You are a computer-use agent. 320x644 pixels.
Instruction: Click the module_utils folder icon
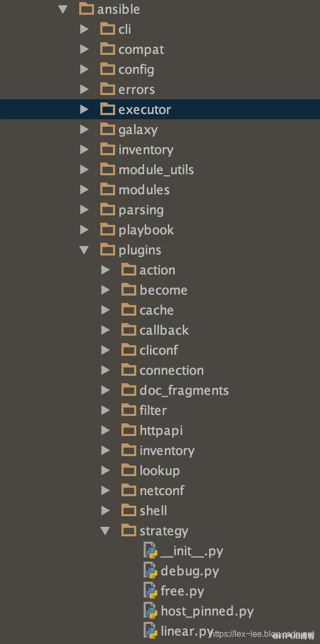108,169
